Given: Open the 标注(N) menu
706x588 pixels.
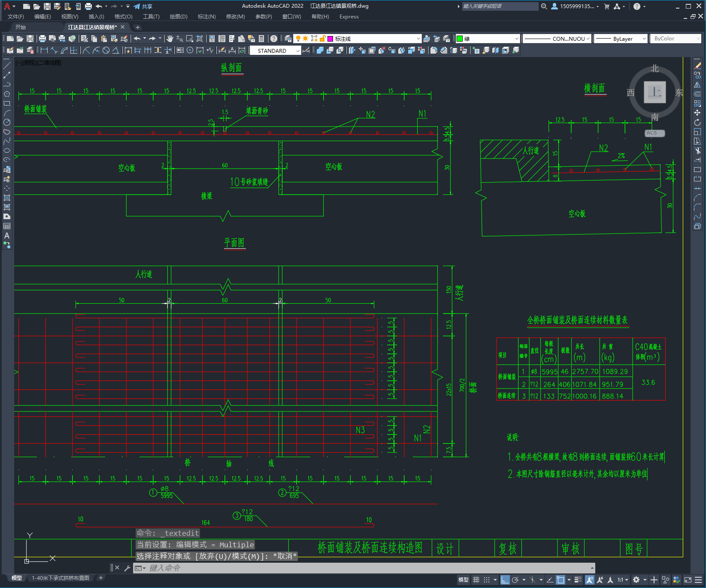Looking at the screenshot, I should (x=206, y=17).
